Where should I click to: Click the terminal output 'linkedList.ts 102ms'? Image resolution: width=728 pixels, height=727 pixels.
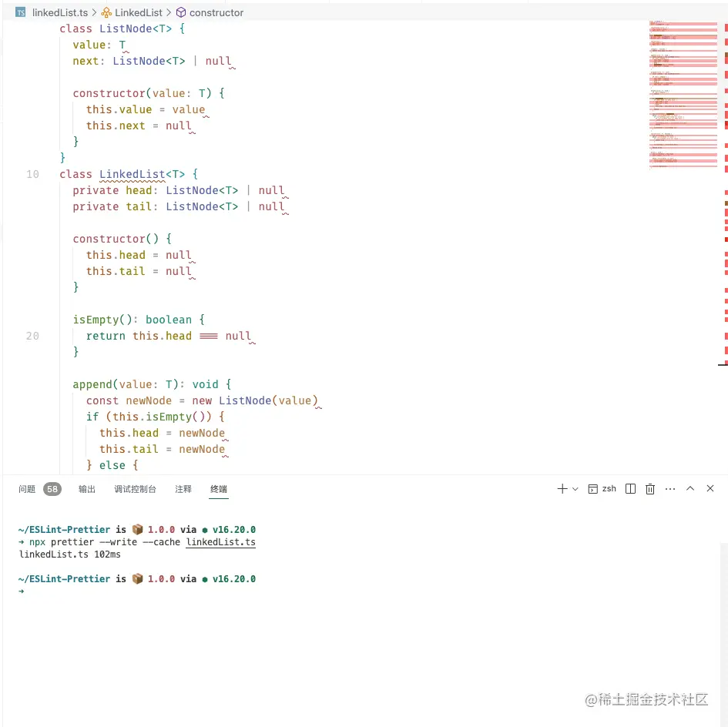coord(69,554)
